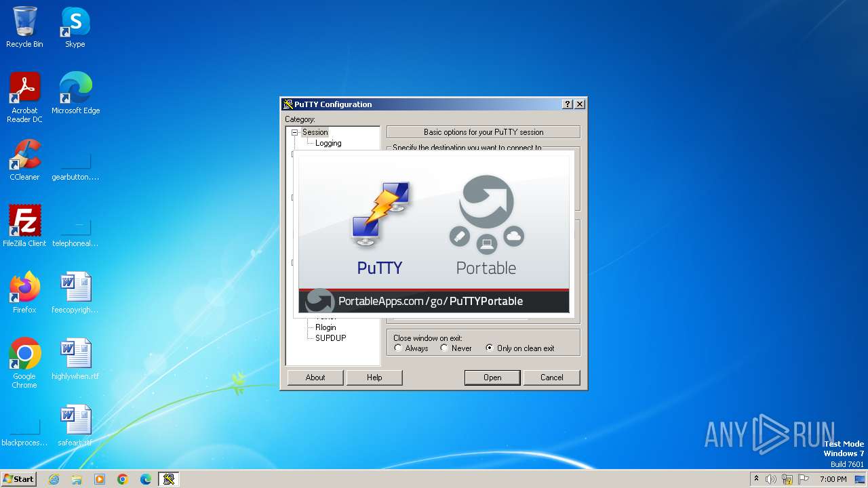Select Logging category in tree
This screenshot has height=488, width=868.
(x=328, y=143)
